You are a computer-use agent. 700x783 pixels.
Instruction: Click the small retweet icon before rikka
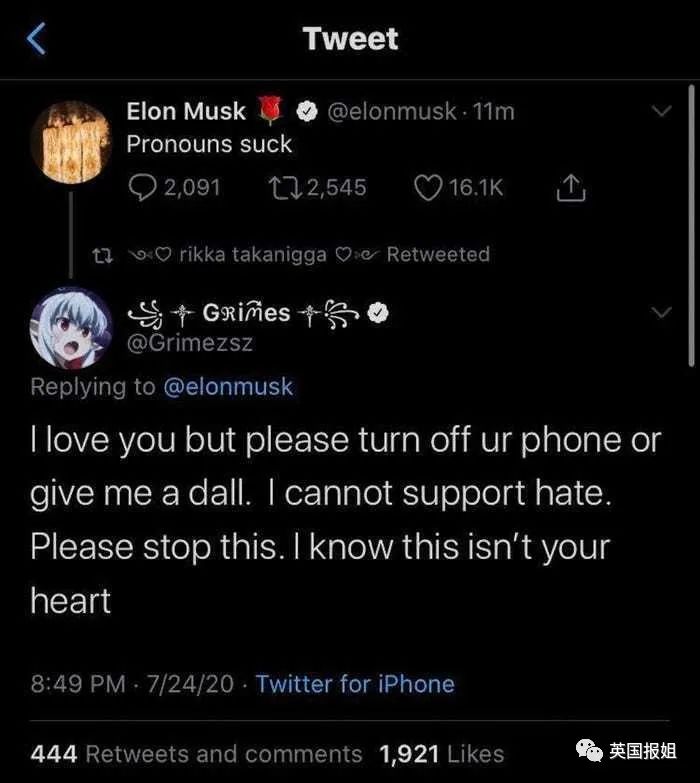coord(100,255)
